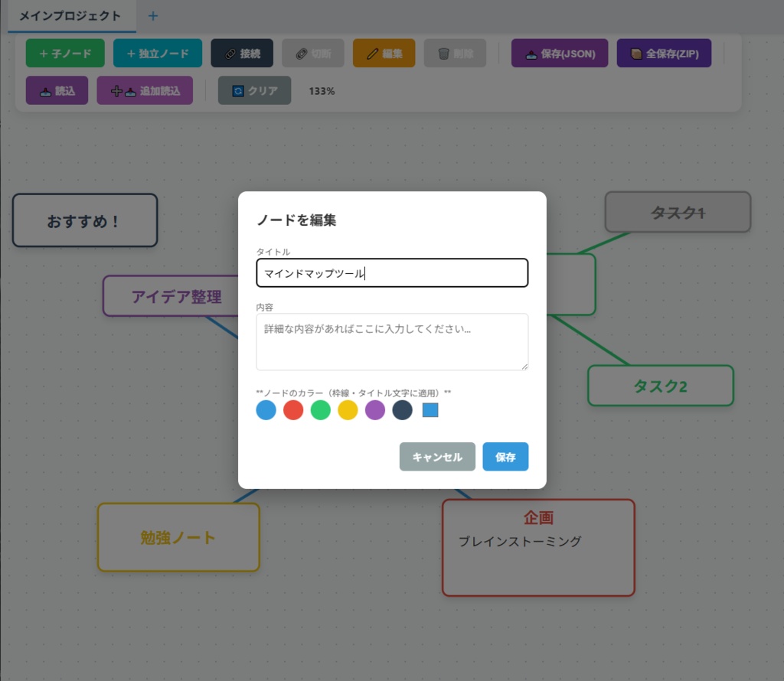The image size is (784, 681).
Task: Pick the yellow color circle
Action: [x=348, y=409]
